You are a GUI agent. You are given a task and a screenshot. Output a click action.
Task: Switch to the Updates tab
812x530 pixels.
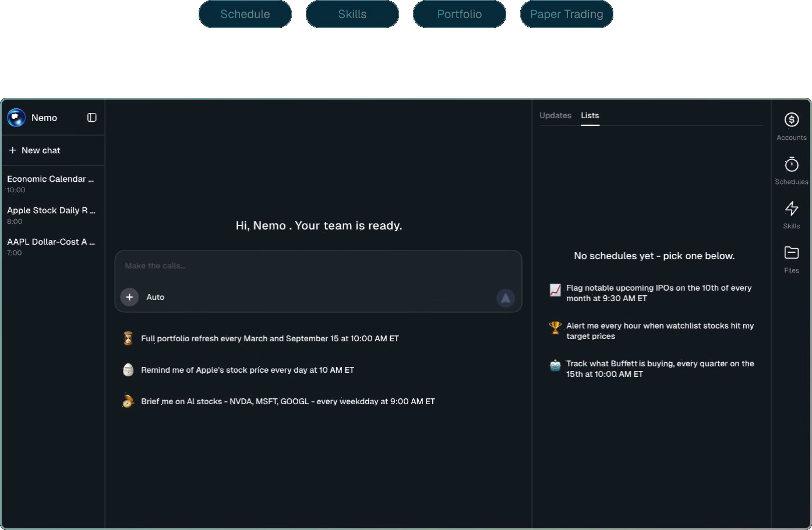point(555,115)
